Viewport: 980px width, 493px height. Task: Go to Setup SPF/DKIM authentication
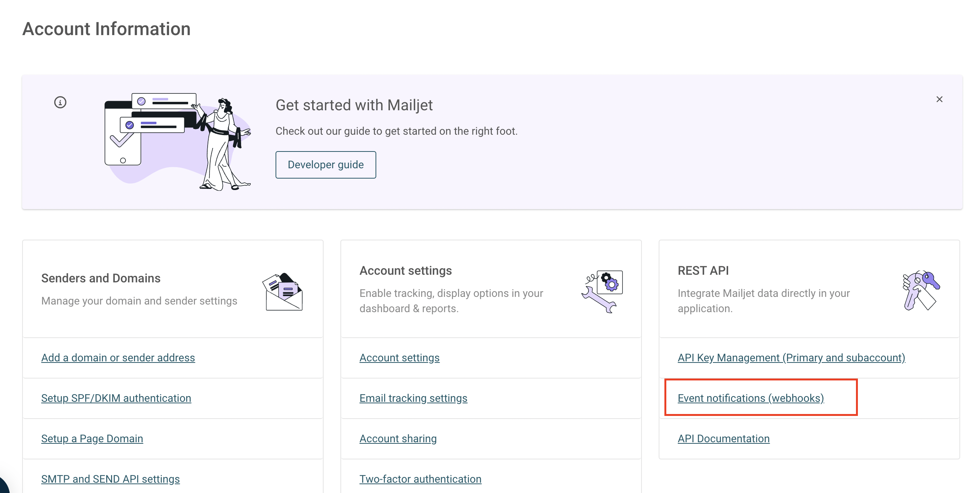[x=116, y=398]
